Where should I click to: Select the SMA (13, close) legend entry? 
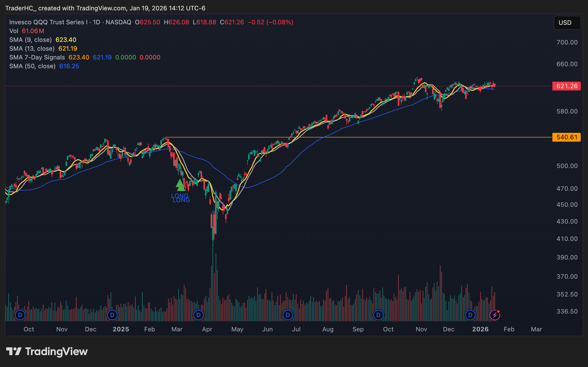(32, 49)
